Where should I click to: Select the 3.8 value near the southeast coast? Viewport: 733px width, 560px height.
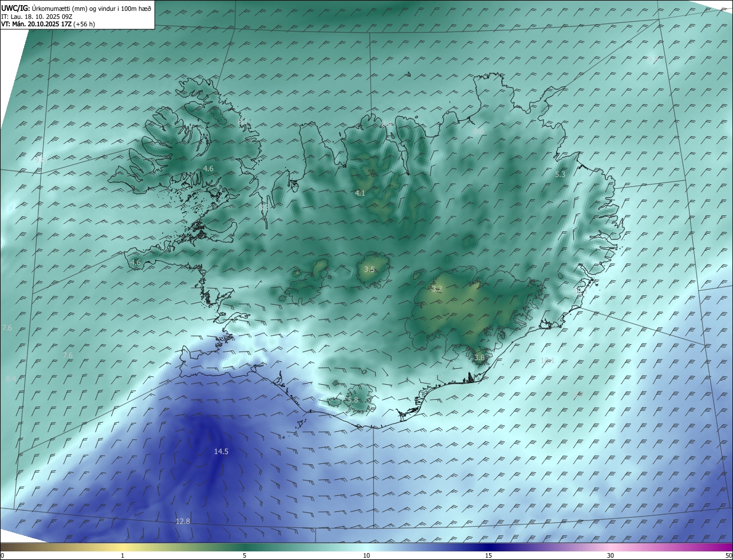click(479, 357)
